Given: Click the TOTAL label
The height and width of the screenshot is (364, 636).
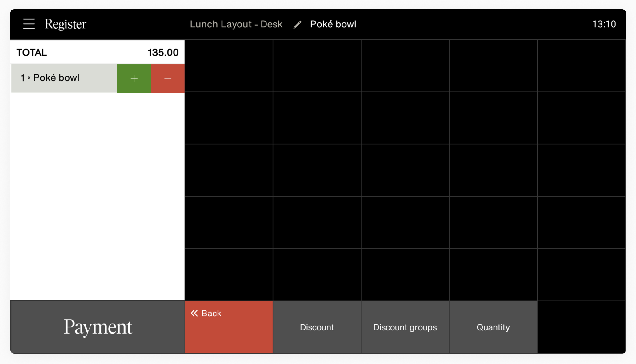Looking at the screenshot, I should pos(32,53).
